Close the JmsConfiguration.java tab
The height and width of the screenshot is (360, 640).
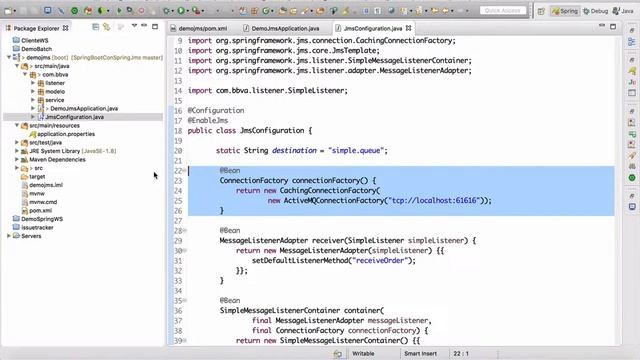[409, 28]
